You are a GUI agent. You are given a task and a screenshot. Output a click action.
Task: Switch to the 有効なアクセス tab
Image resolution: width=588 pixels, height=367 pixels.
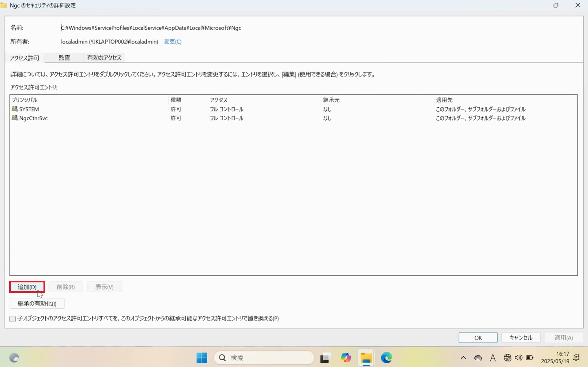(x=104, y=58)
